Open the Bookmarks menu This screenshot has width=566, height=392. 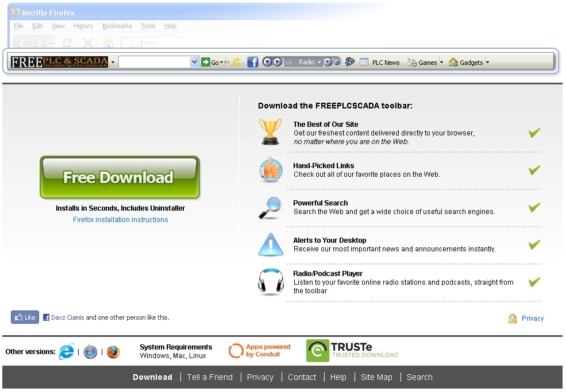(117, 26)
